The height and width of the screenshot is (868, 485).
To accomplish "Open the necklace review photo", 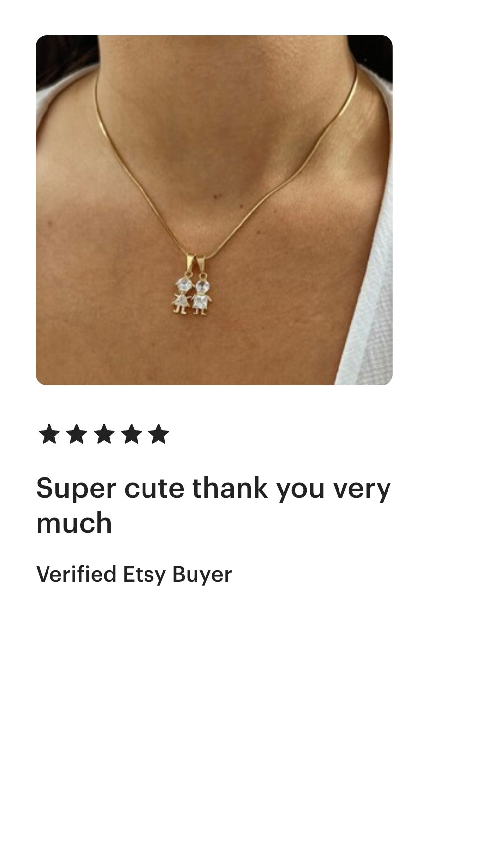I will coord(214,210).
